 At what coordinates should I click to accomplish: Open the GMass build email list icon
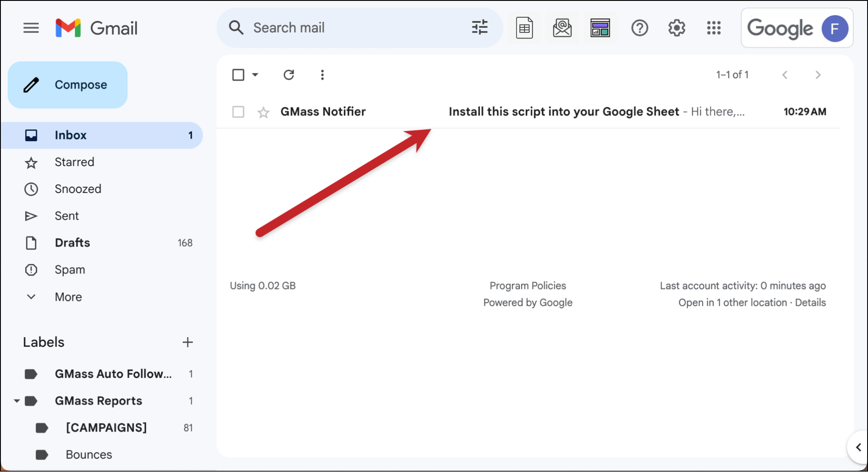coord(562,28)
